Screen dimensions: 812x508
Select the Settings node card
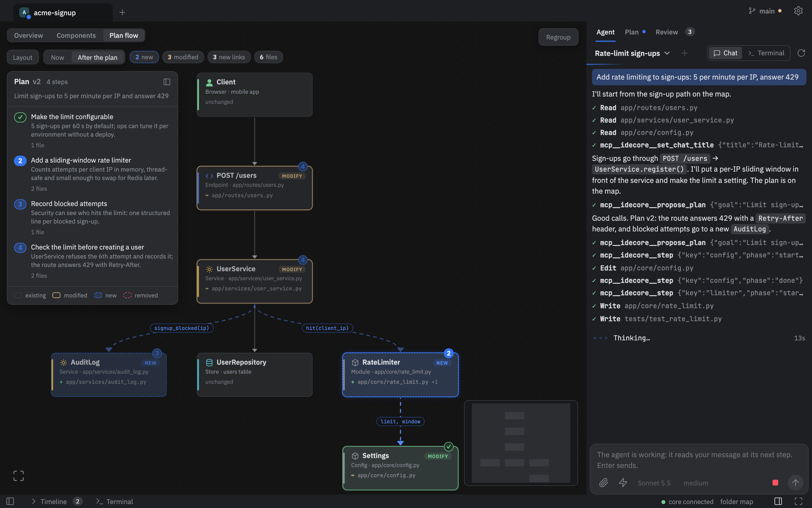click(400, 468)
